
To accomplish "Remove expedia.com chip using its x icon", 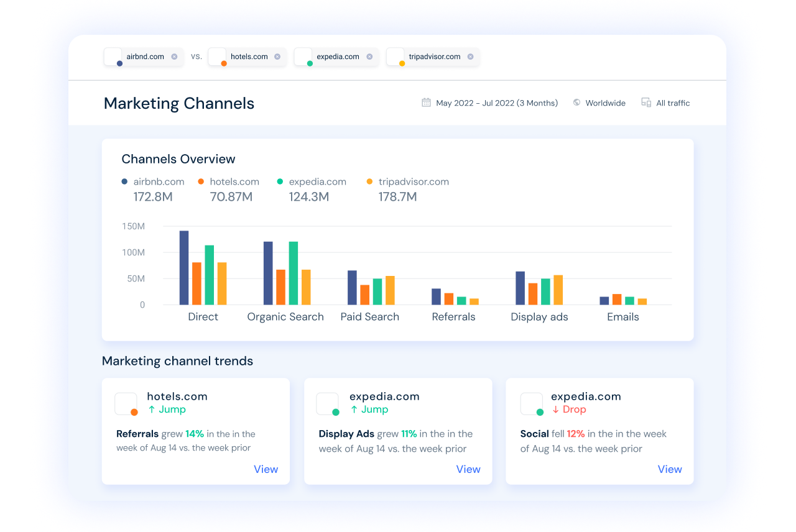I will [369, 57].
